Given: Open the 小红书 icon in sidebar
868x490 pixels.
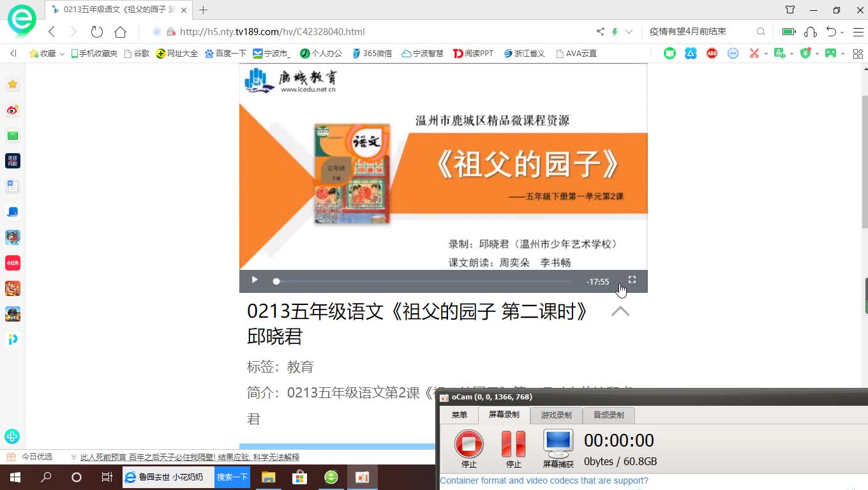Looking at the screenshot, I should point(13,263).
